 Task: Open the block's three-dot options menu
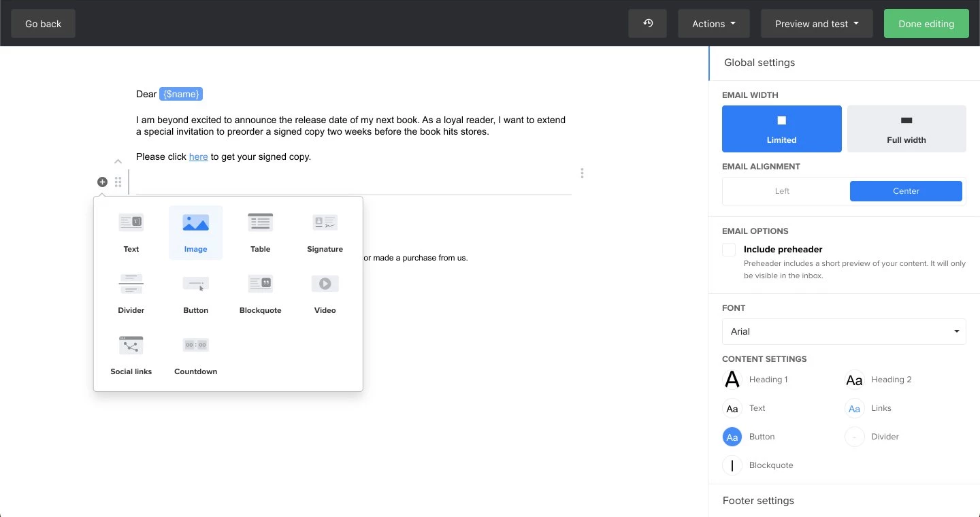(x=582, y=173)
